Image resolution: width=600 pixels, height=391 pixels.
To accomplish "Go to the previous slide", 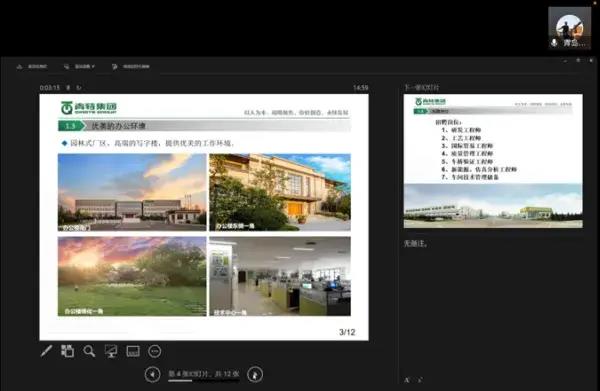I will 152,374.
